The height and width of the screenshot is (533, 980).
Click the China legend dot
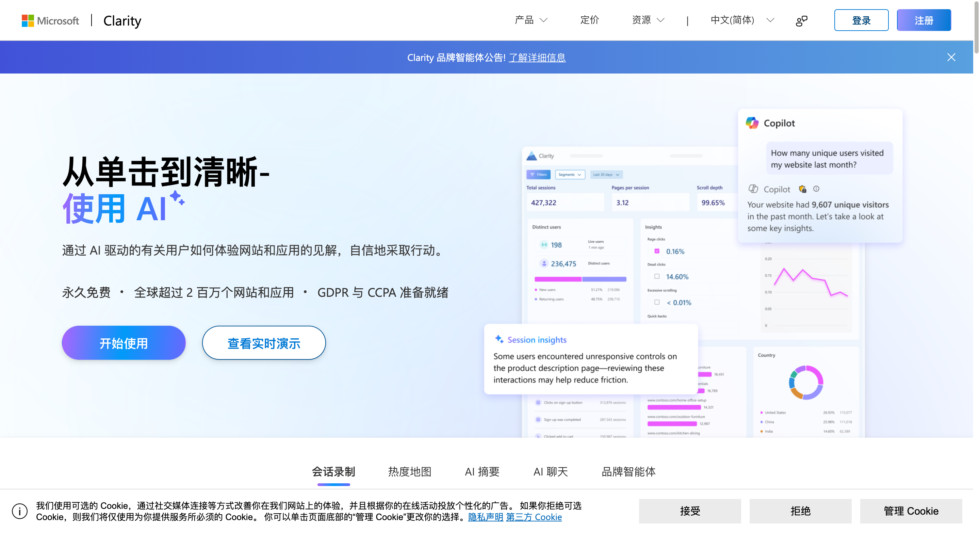(x=761, y=422)
